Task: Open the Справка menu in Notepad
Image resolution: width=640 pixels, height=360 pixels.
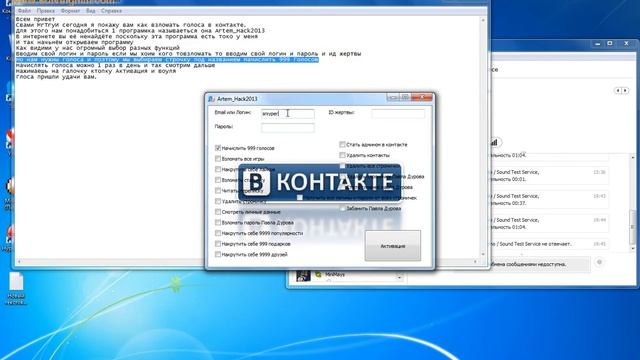Action: 111,11
